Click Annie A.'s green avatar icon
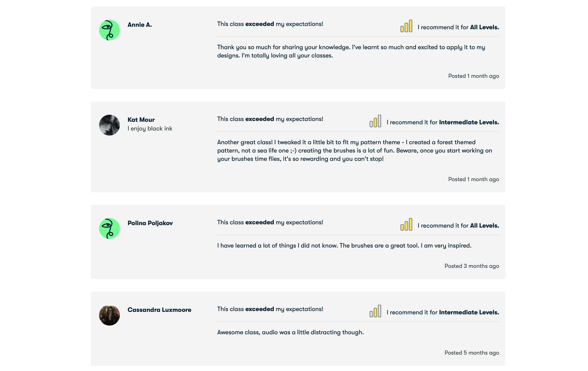 click(x=109, y=30)
